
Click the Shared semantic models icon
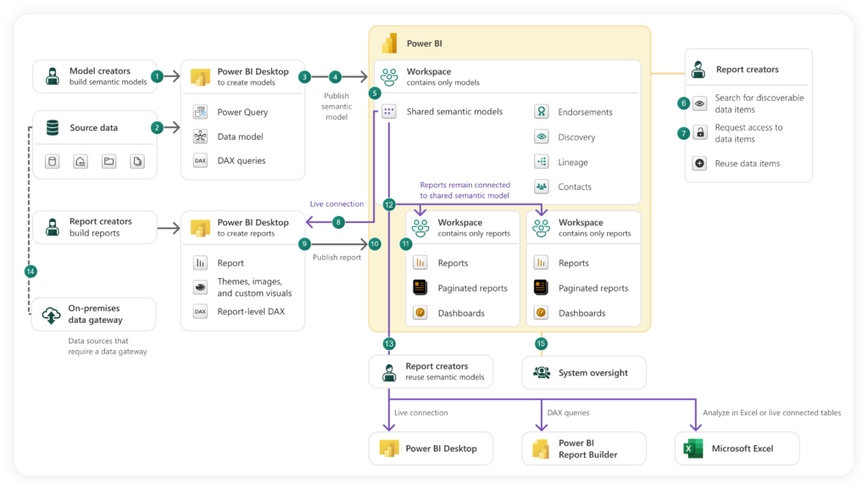tap(388, 111)
